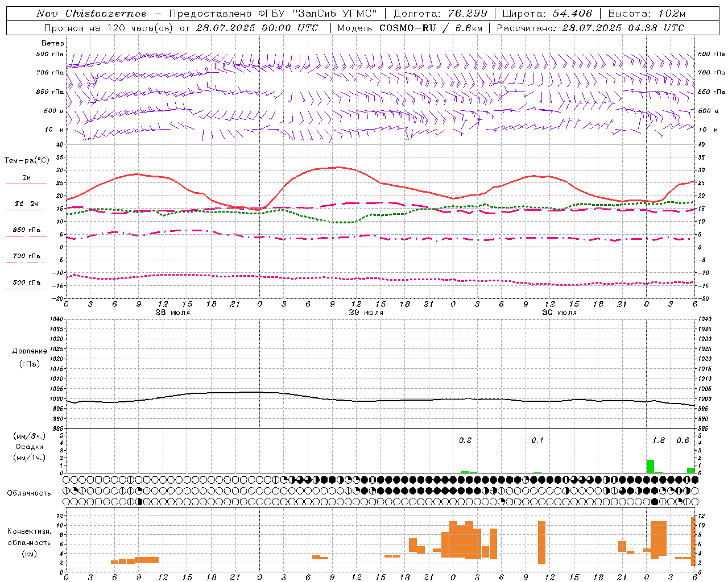728x582 pixels.
Task: Click the green precipitation bar under 1.8
Action: (x=650, y=466)
